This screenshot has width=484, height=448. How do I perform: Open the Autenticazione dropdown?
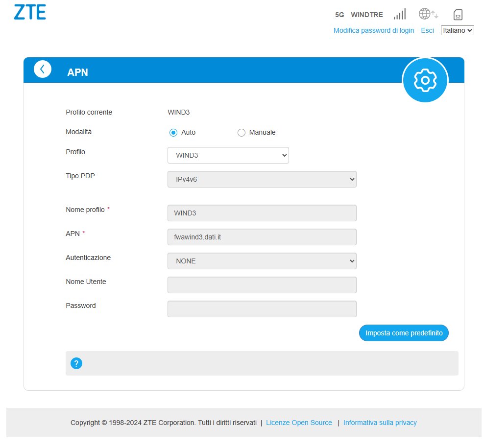click(262, 261)
